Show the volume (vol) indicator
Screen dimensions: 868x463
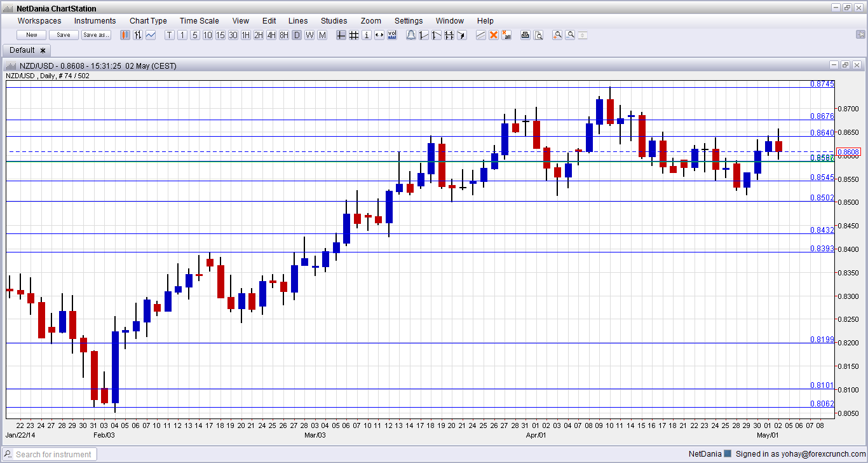[392, 35]
